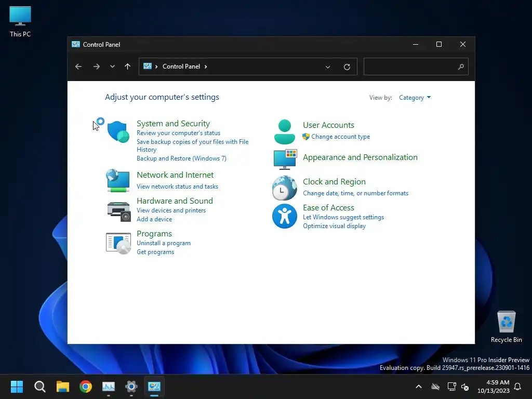Open View network status and tasks

pyautogui.click(x=178, y=187)
